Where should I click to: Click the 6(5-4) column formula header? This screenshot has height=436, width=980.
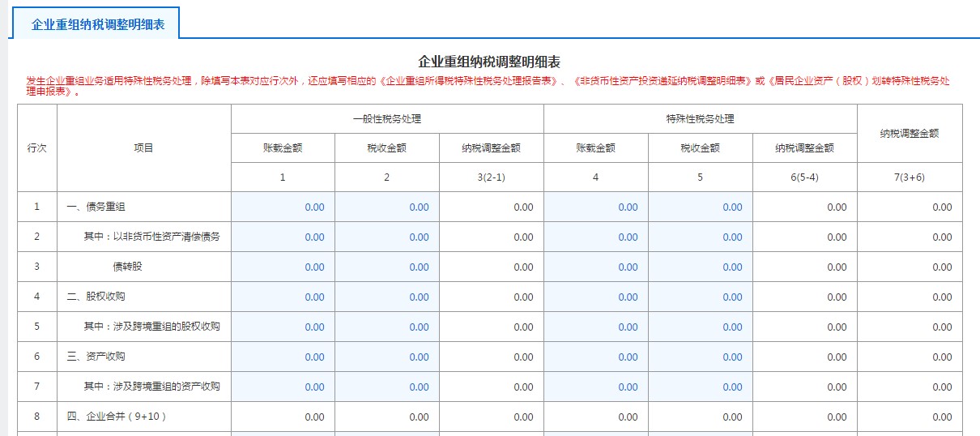[805, 177]
